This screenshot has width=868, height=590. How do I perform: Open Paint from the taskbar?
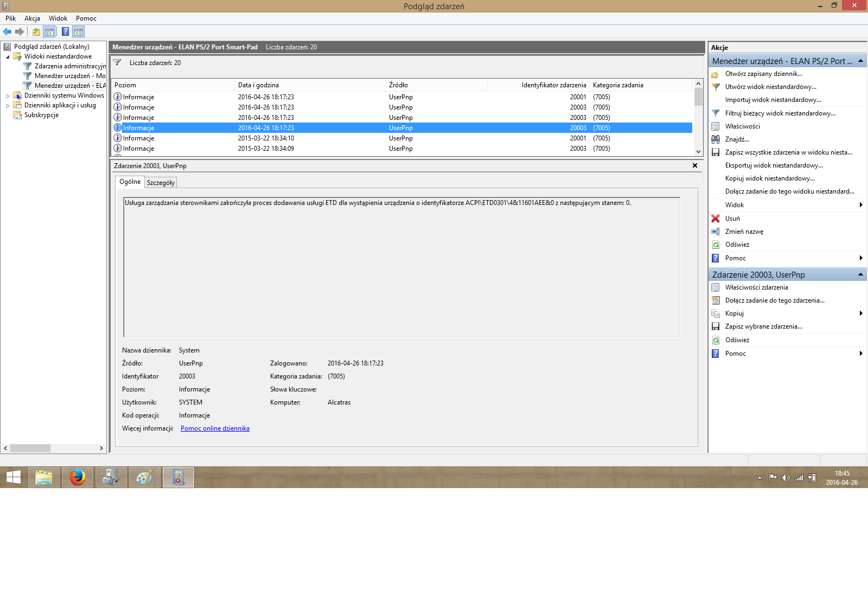coord(145,477)
